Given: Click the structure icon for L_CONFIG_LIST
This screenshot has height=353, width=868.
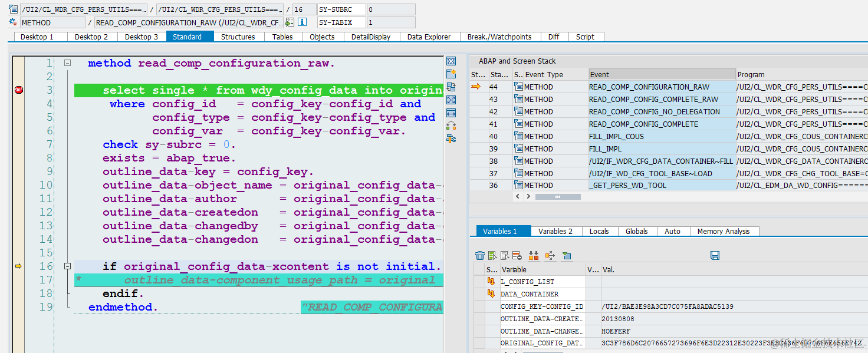Looking at the screenshot, I should click(491, 281).
